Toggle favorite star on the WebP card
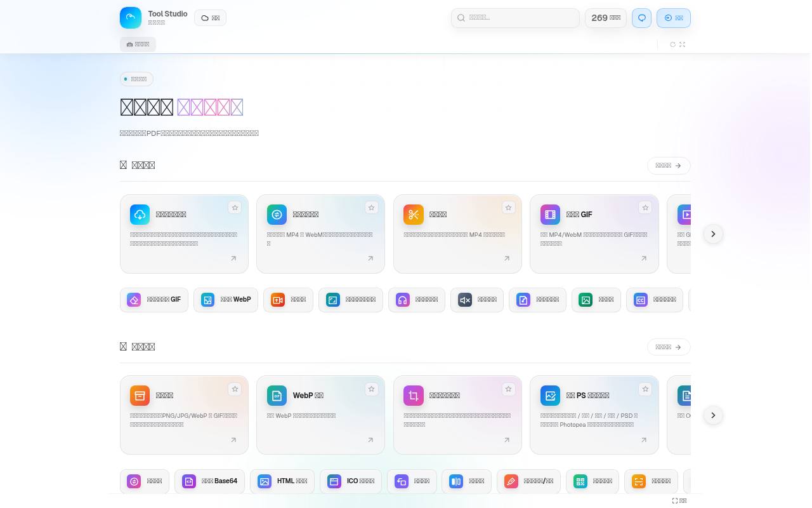This screenshot has height=508, width=812. pyautogui.click(x=372, y=389)
